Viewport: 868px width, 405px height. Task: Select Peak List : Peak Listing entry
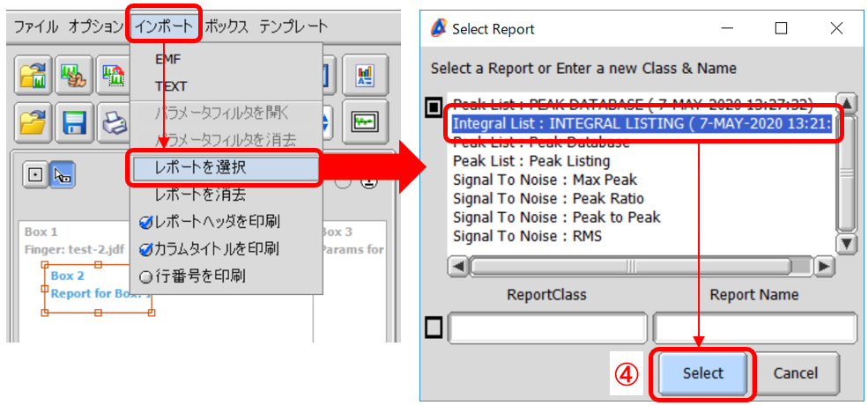(532, 161)
